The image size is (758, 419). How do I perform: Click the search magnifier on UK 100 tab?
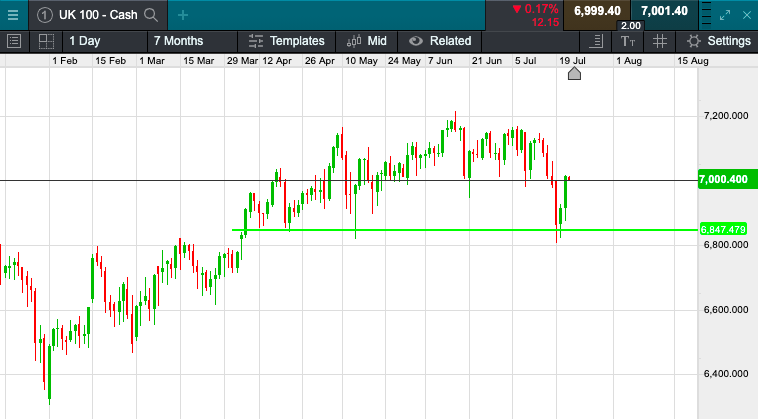(x=151, y=14)
